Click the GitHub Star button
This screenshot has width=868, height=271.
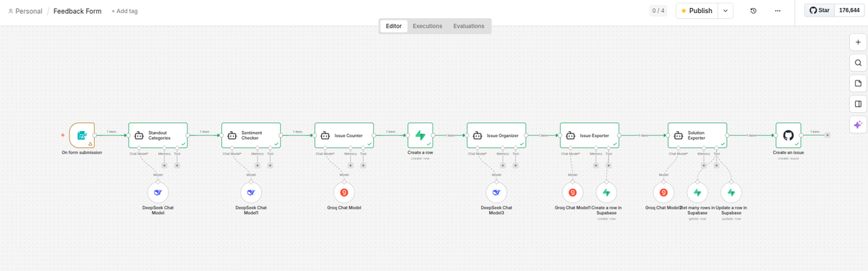(x=820, y=11)
